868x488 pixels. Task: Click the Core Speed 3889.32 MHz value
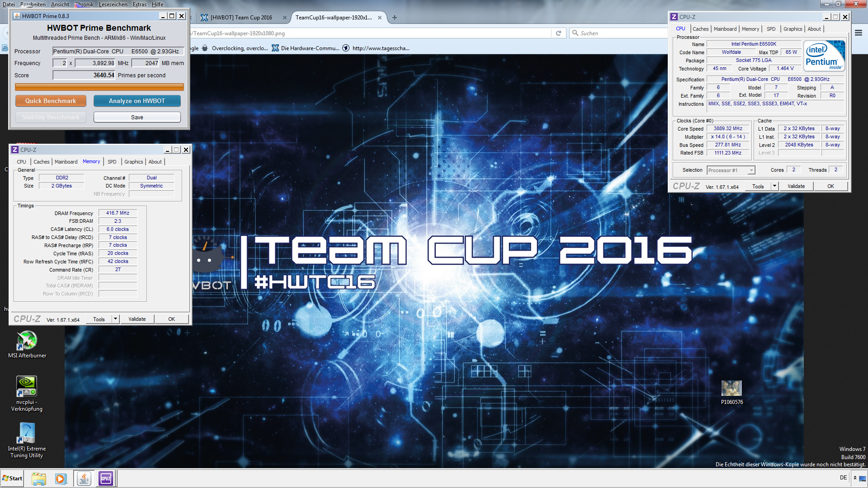(728, 128)
